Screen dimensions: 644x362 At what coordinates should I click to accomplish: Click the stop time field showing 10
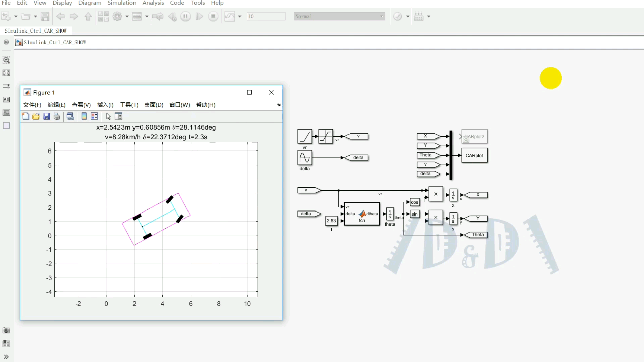(266, 16)
